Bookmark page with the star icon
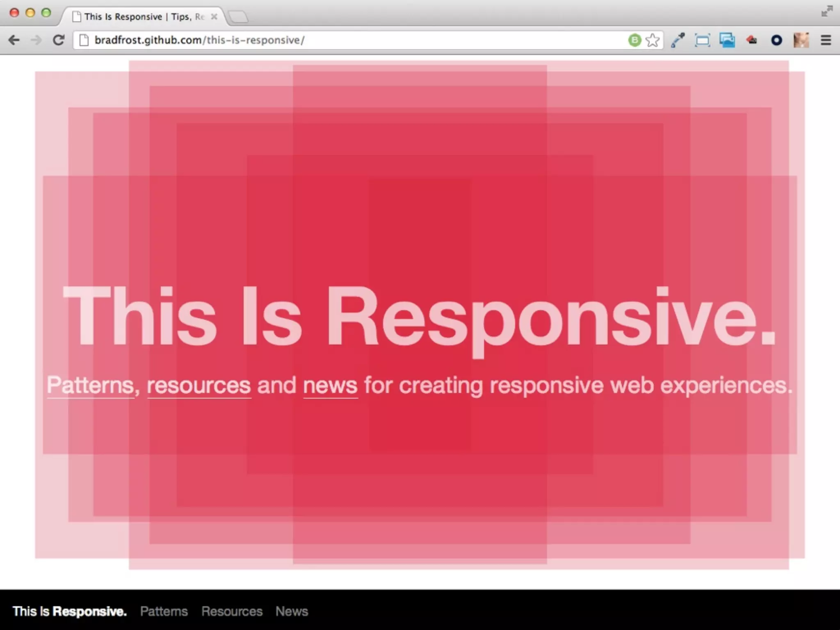This screenshot has height=630, width=840. point(652,40)
